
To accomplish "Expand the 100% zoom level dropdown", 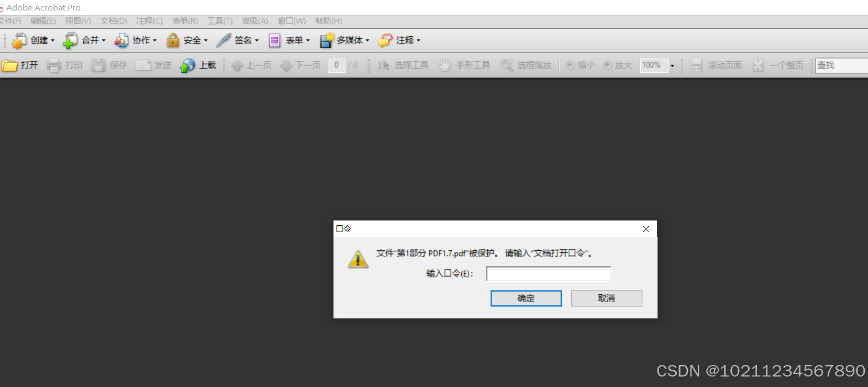I will (672, 65).
